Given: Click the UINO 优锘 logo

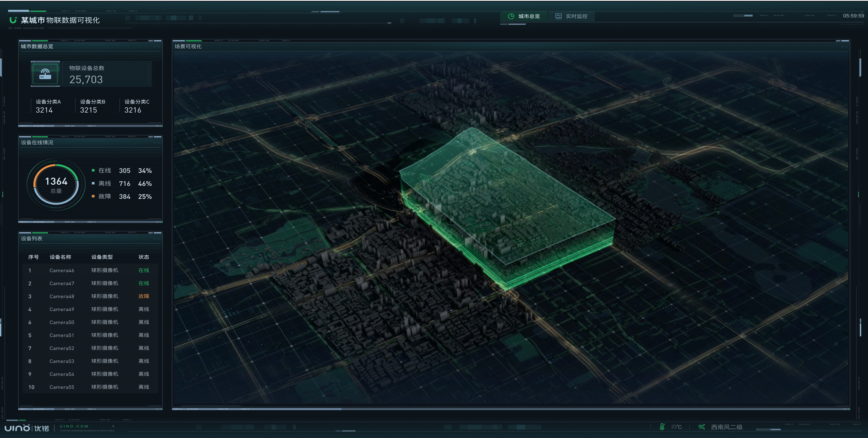Looking at the screenshot, I should pos(27,428).
